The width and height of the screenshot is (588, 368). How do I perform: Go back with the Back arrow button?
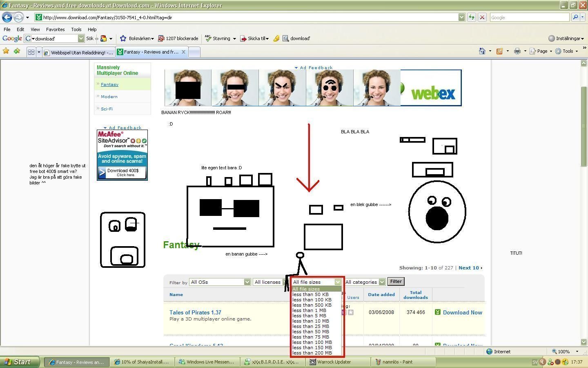pos(7,17)
